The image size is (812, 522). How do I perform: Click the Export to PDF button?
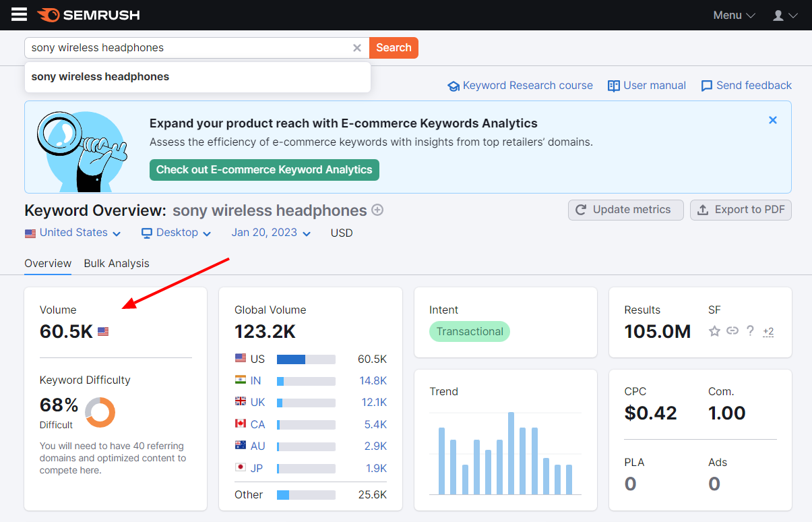pos(741,210)
